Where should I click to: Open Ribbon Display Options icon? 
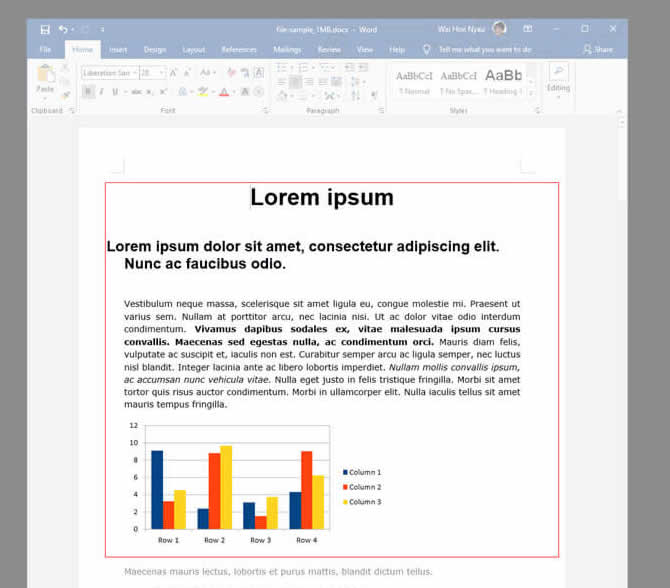pos(528,29)
